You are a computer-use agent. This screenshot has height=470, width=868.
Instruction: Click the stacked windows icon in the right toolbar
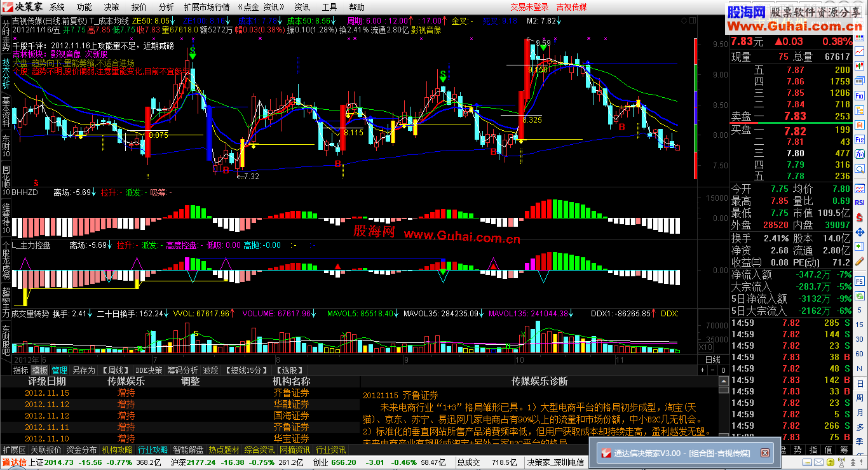pyautogui.click(x=860, y=80)
